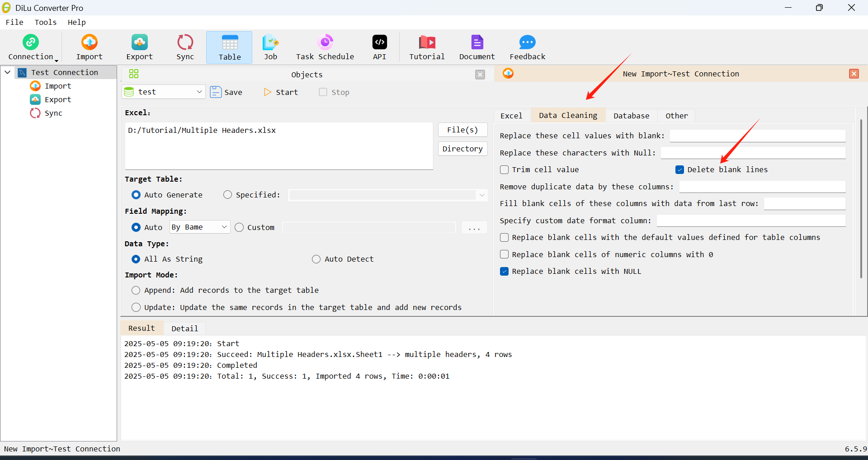Image resolution: width=868 pixels, height=460 pixels.
Task: Click the DiLu Converter Pro title bar logo
Action: [6, 8]
